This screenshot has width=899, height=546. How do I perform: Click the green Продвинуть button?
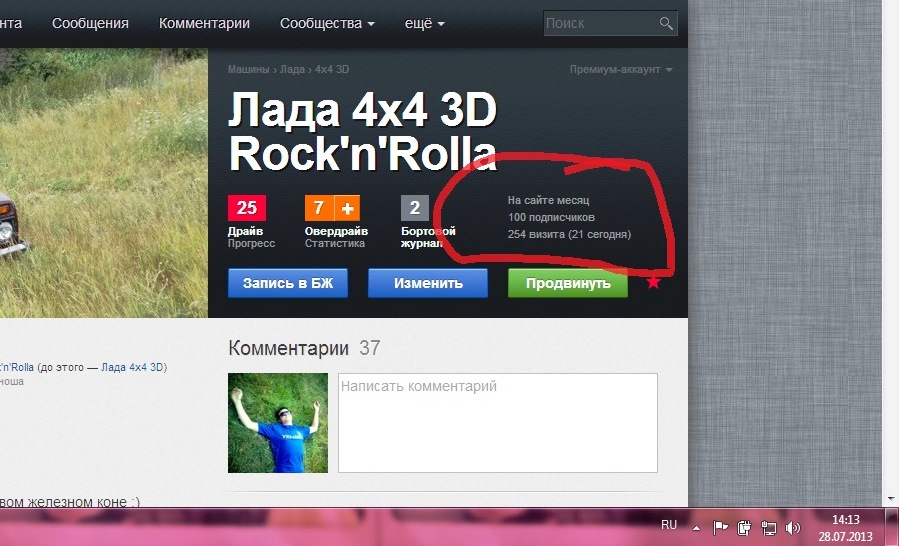568,283
